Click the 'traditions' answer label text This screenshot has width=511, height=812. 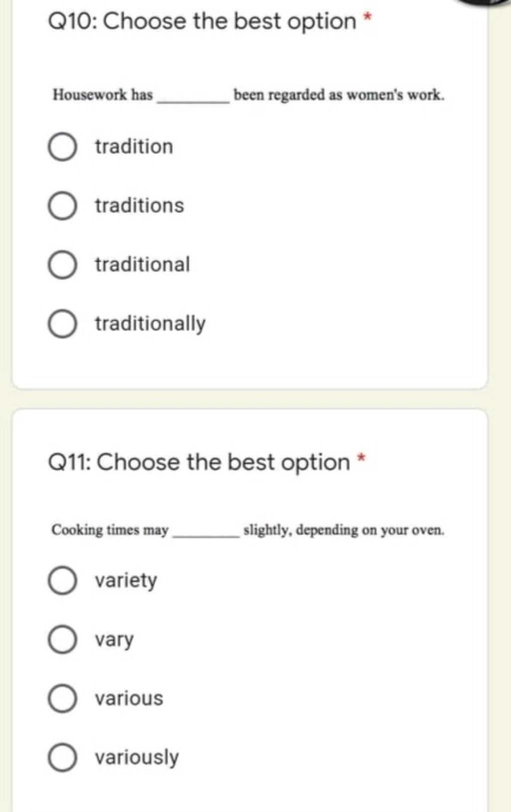pos(139,206)
